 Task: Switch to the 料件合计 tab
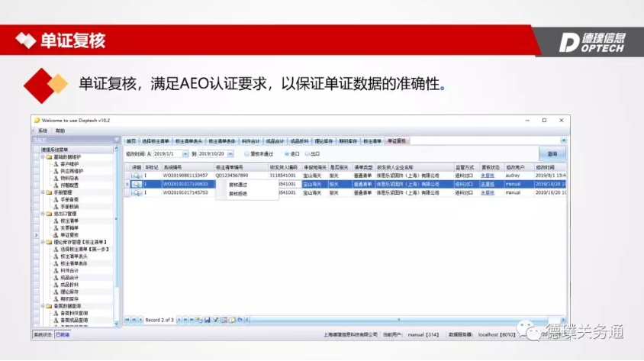coord(251,141)
